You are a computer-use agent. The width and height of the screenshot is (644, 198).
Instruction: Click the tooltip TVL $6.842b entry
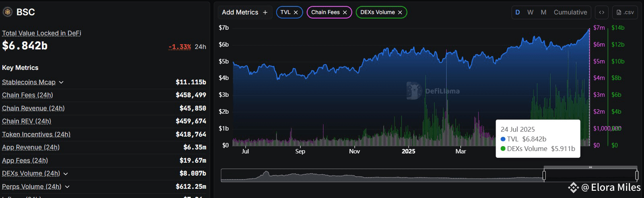(x=523, y=139)
